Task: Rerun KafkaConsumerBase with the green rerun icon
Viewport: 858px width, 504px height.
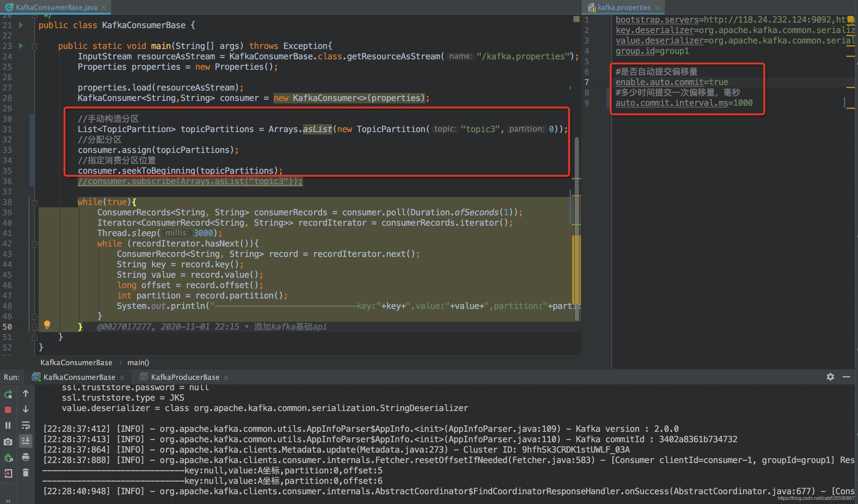Action: pyautogui.click(x=8, y=395)
